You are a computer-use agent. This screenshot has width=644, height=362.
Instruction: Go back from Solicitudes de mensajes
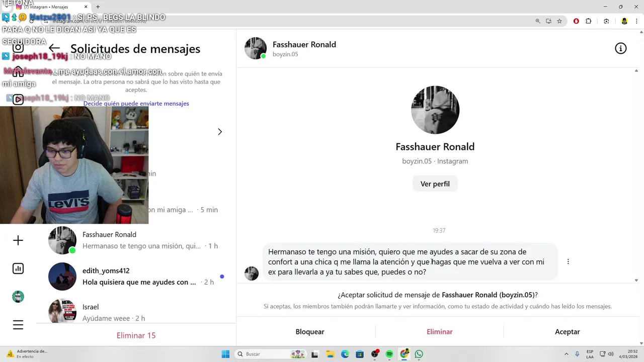tap(54, 48)
